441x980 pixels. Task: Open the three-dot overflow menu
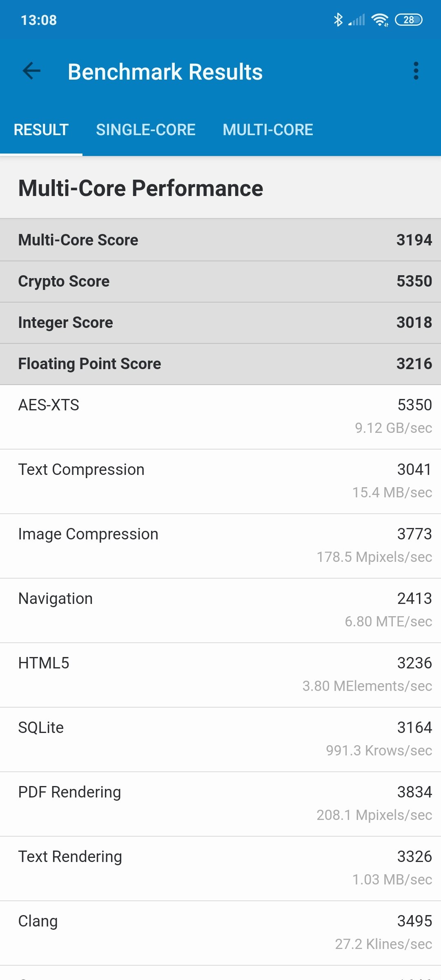416,71
